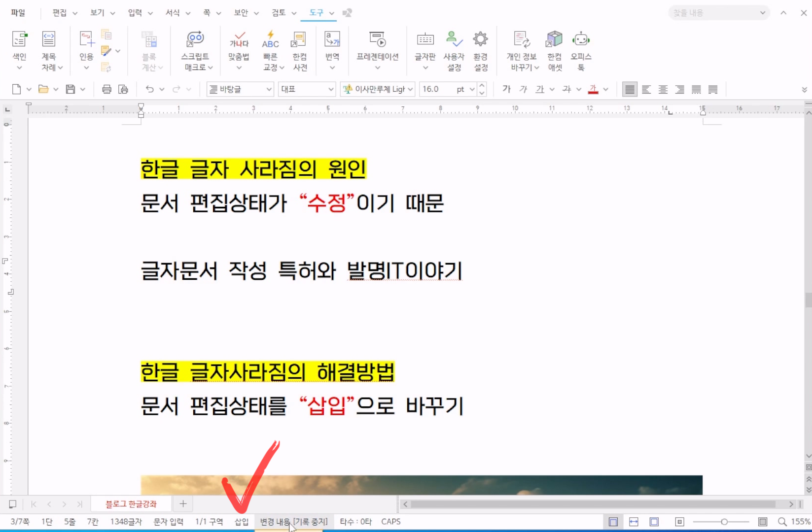
Task: Open 사용자 설정 user settings
Action: [x=454, y=50]
